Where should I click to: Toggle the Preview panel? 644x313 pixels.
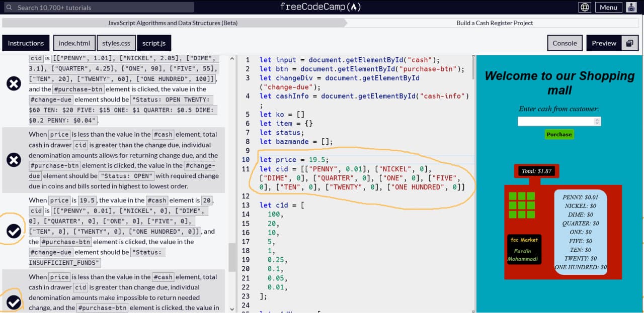click(604, 43)
